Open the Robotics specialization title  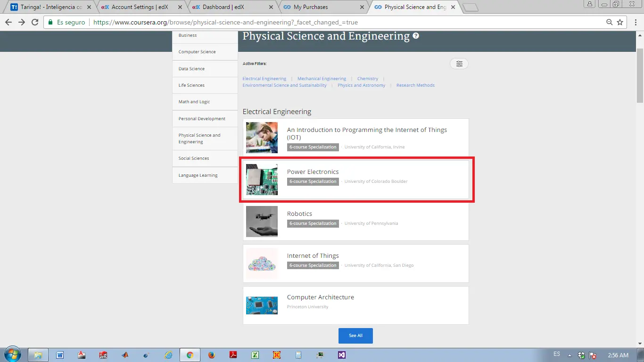tap(299, 214)
